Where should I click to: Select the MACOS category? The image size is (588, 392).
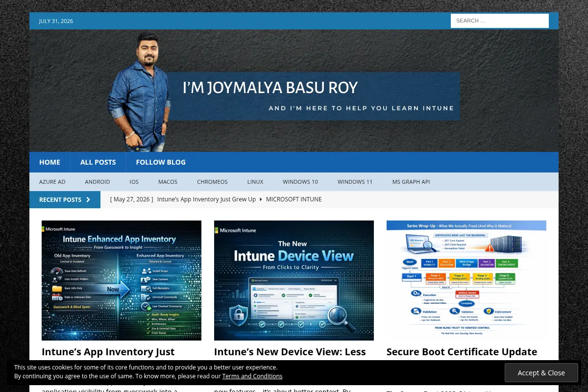pyautogui.click(x=168, y=182)
